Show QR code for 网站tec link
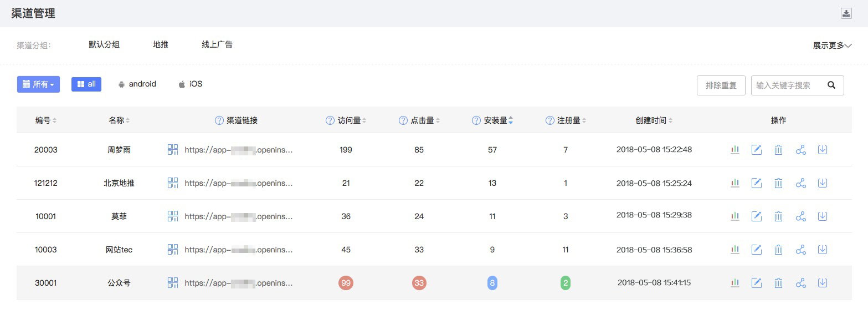Screen dimensions: 868x319 (x=173, y=250)
